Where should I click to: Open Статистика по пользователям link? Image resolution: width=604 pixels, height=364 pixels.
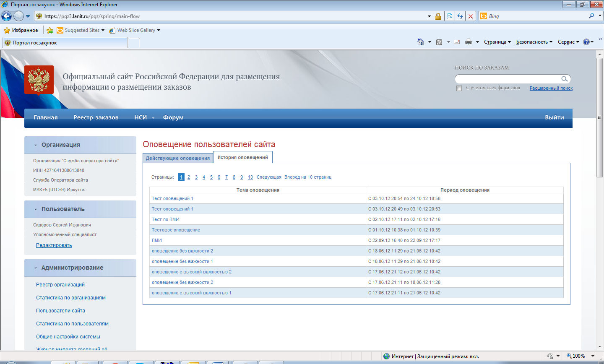(x=72, y=324)
